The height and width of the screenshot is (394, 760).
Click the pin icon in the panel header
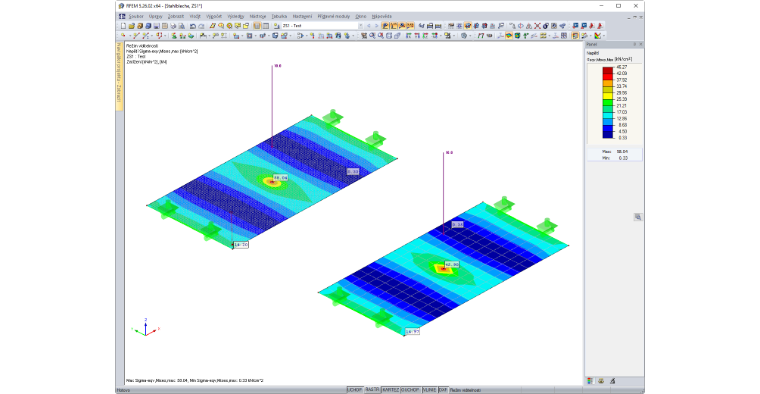click(x=634, y=44)
